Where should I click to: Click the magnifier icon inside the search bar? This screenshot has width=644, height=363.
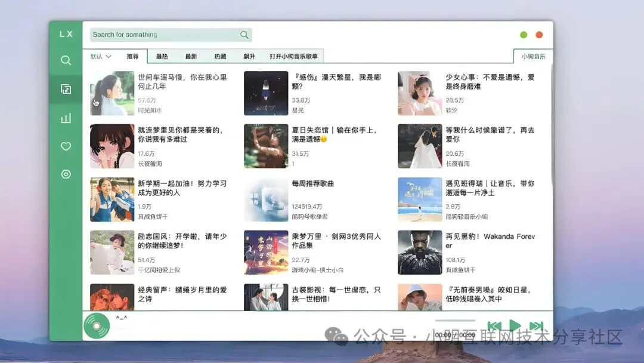point(244,35)
